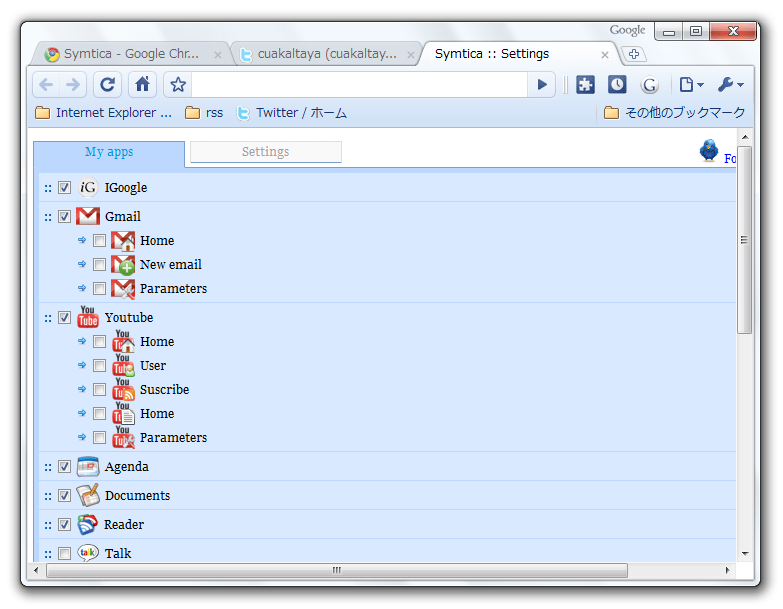The width and height of the screenshot is (783, 609).
Task: Click the vertical scrollbar thumb
Action: (744, 240)
